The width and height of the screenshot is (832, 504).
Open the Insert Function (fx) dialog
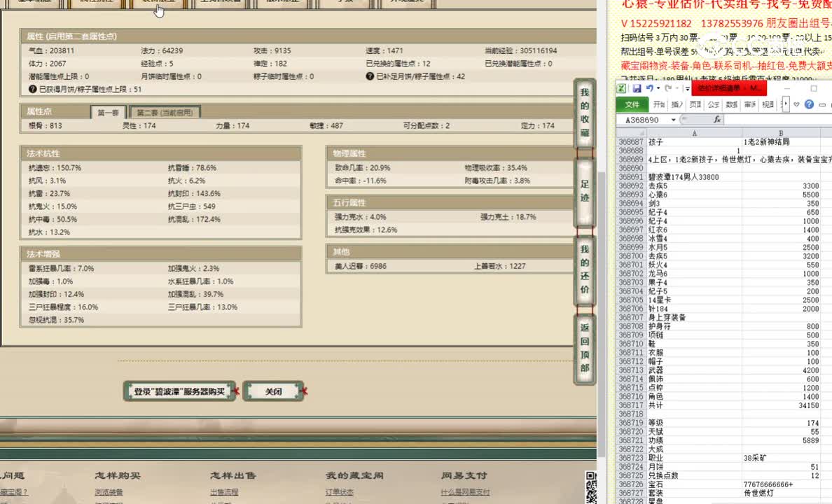(x=718, y=119)
